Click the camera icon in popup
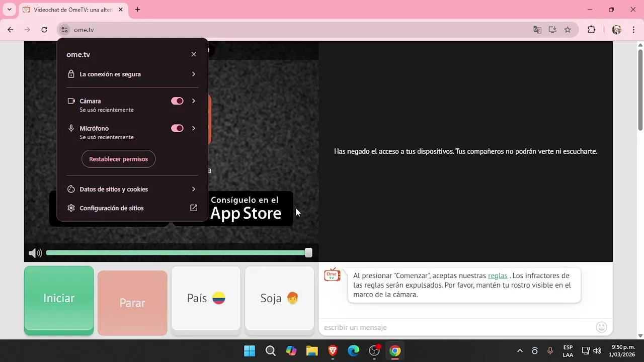 coord(71,101)
